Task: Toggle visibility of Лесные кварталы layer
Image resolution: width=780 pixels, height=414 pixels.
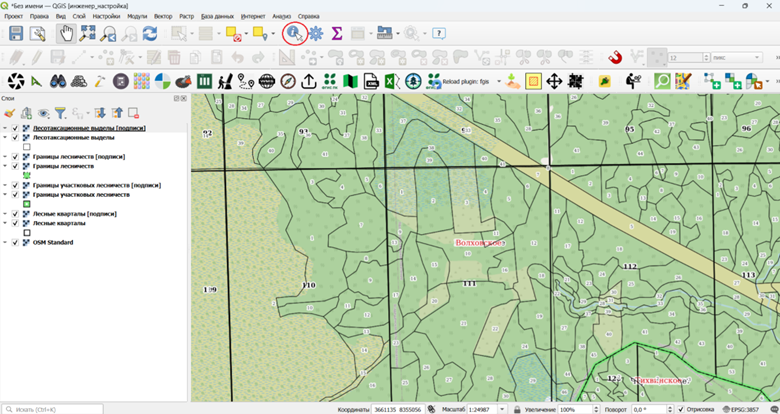Action: pos(15,223)
